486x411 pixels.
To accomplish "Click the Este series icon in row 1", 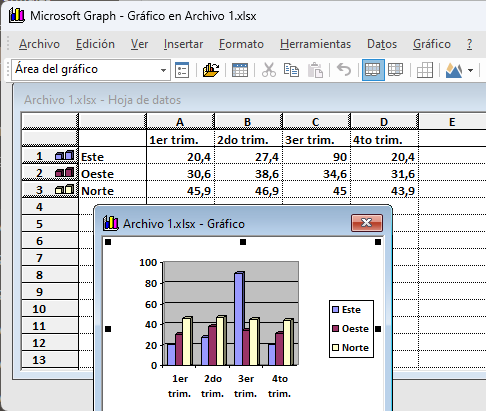I will [64, 155].
